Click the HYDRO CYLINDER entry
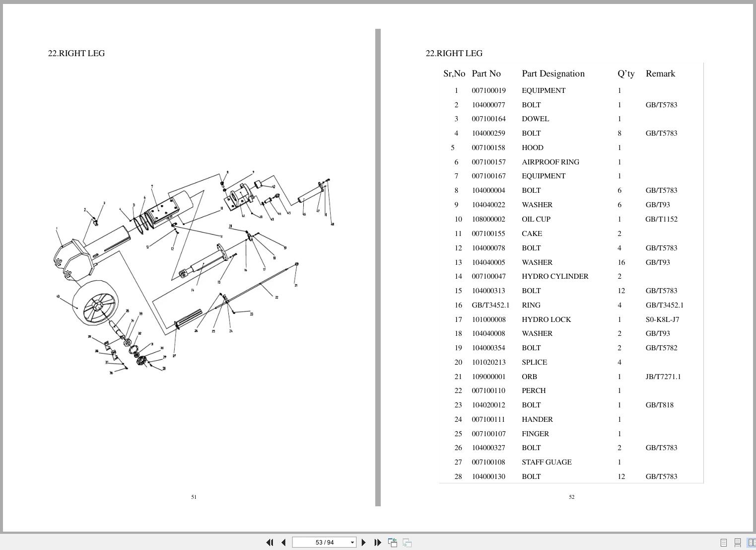The height and width of the screenshot is (550, 756). point(555,276)
